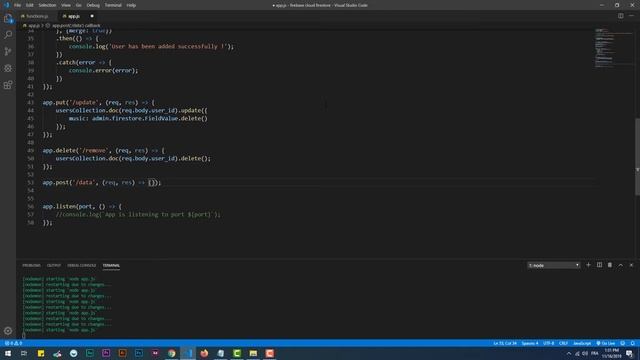Change the UTF-8 encoding in status bar
Screen dimensions: 640x360
click(549, 343)
